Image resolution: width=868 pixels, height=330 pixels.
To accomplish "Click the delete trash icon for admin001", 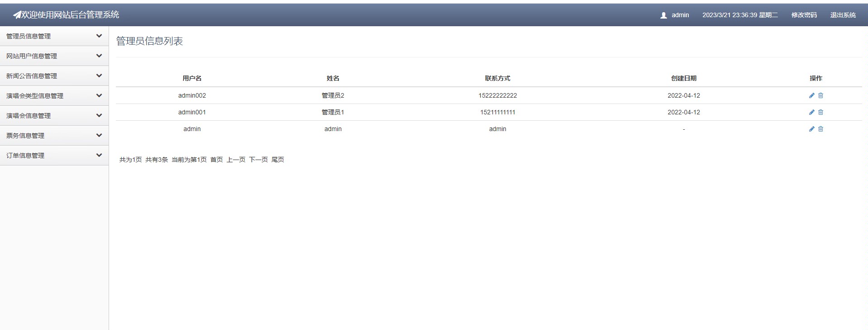I will 820,112.
